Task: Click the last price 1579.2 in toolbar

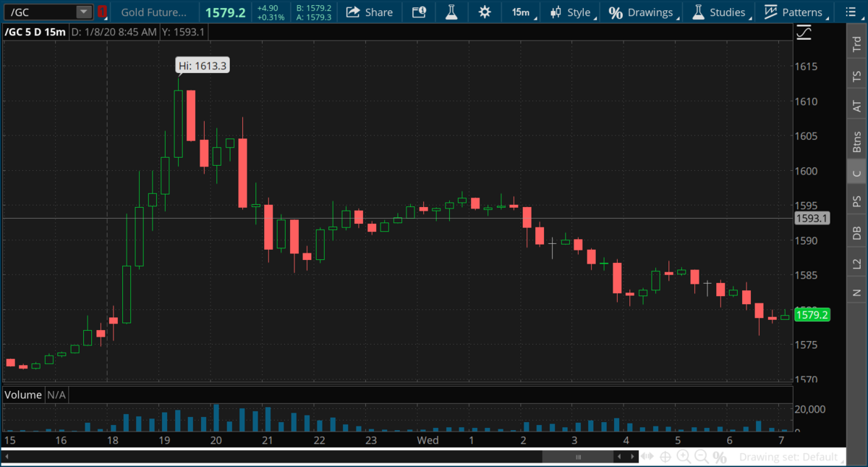Action: point(224,12)
